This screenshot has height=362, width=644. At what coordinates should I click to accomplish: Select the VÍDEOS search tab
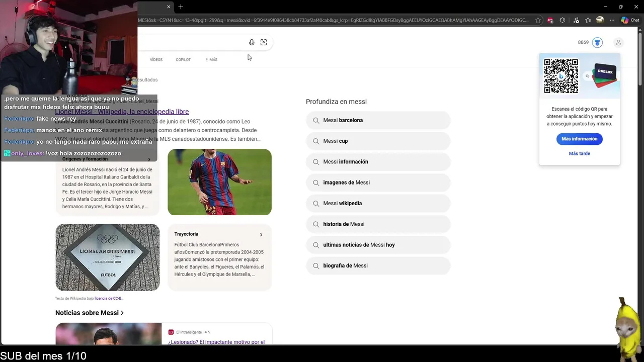click(156, 59)
